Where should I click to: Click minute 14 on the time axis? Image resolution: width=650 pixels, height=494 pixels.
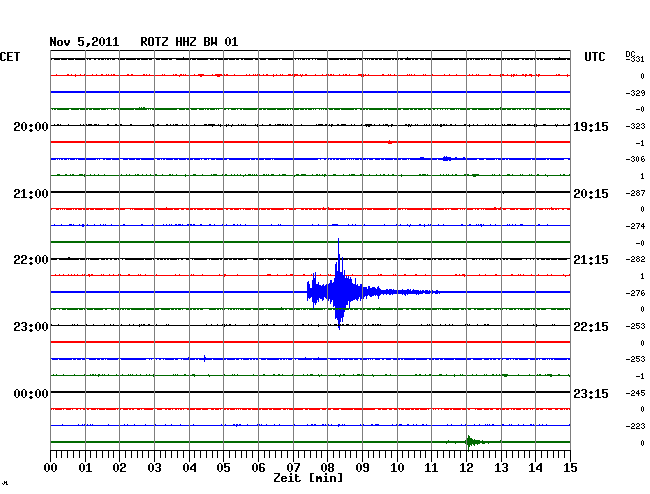(x=536, y=467)
